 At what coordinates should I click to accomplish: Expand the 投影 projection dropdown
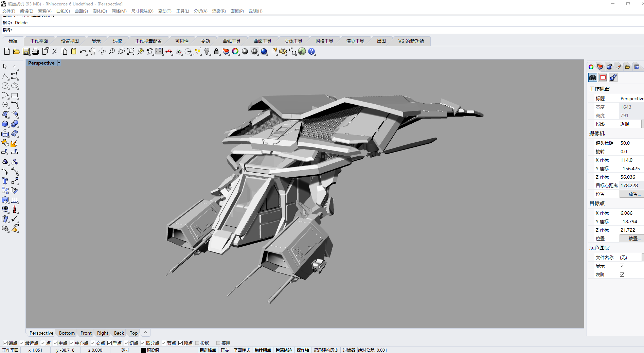pyautogui.click(x=642, y=124)
